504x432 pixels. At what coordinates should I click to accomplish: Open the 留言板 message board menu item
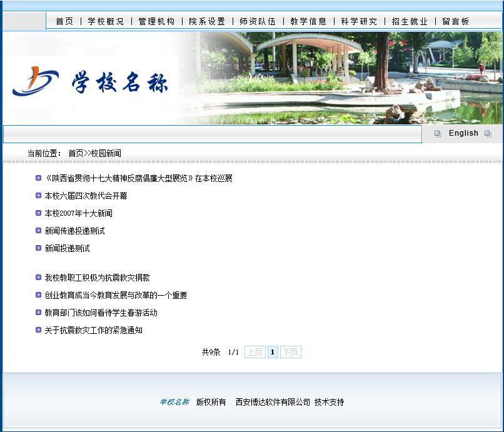click(456, 21)
